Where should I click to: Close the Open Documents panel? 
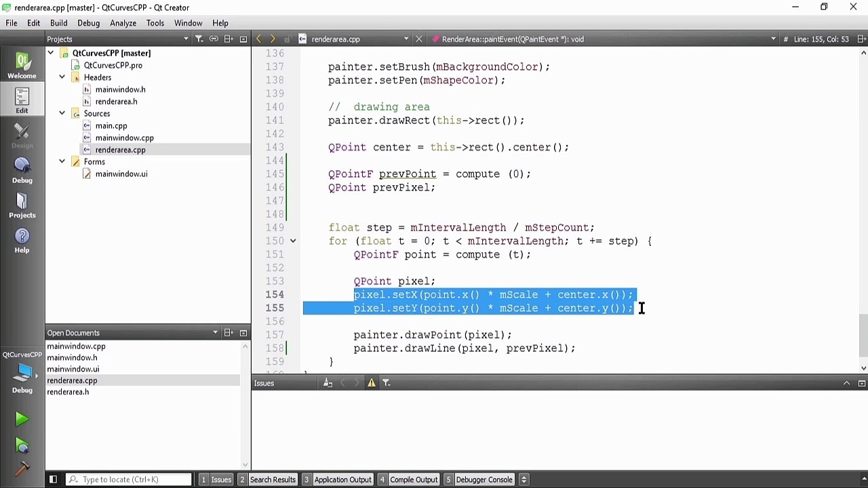[x=243, y=333]
